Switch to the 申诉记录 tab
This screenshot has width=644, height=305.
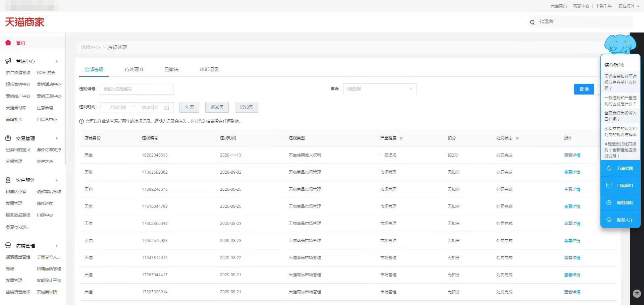pyautogui.click(x=209, y=69)
